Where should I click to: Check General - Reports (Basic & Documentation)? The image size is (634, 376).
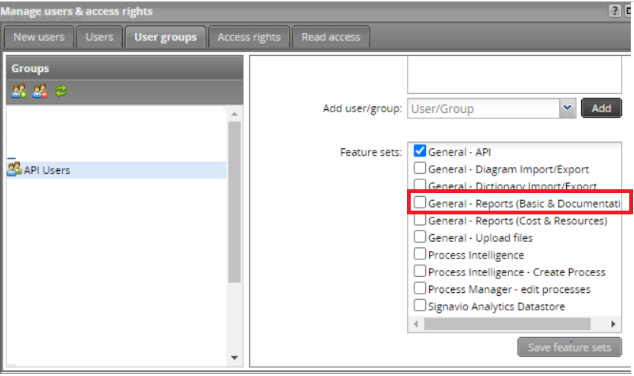pos(420,203)
